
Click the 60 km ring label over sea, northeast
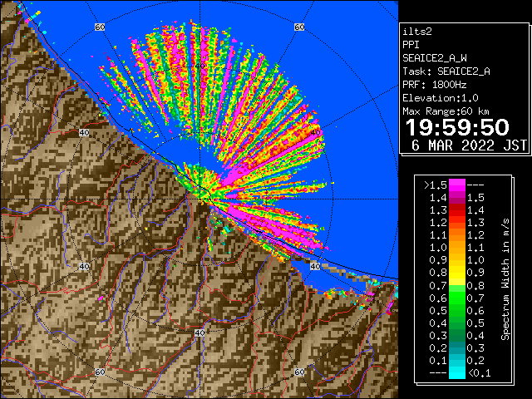click(299, 27)
